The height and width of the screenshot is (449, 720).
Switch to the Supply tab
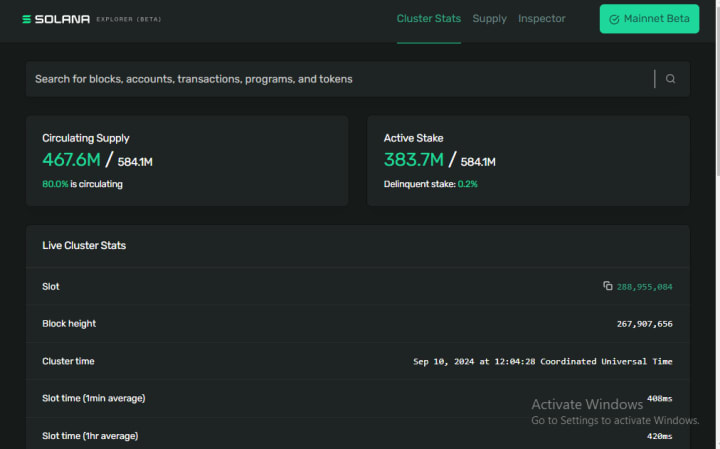coord(489,19)
